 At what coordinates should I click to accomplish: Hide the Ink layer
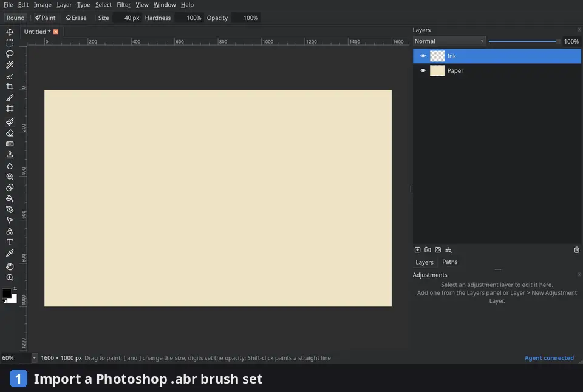point(423,56)
